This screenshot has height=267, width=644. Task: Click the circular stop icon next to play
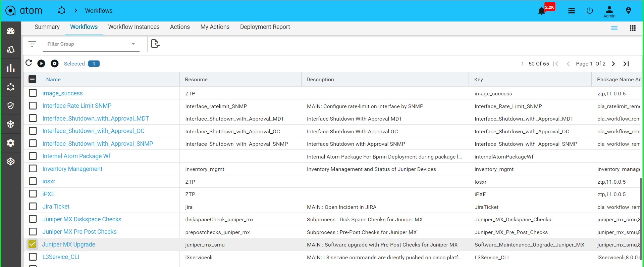coord(55,63)
